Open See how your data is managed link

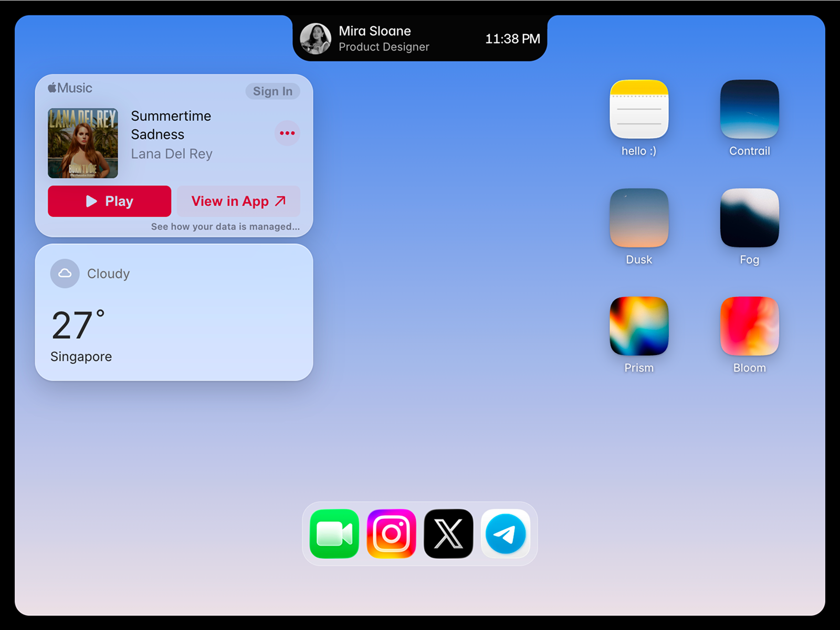[225, 227]
